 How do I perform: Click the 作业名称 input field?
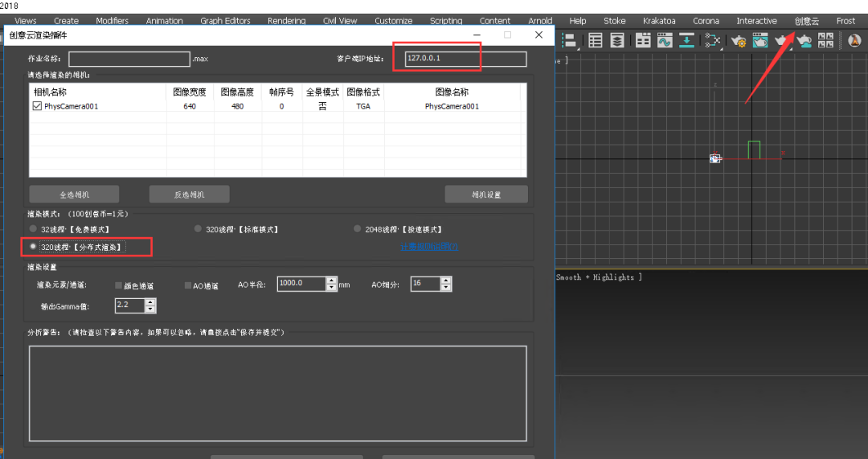click(x=129, y=59)
